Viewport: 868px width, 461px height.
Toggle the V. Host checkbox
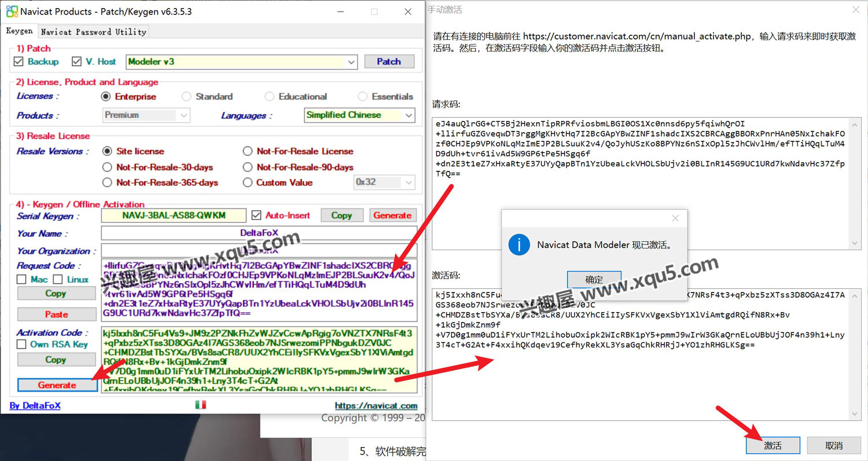pos(76,61)
